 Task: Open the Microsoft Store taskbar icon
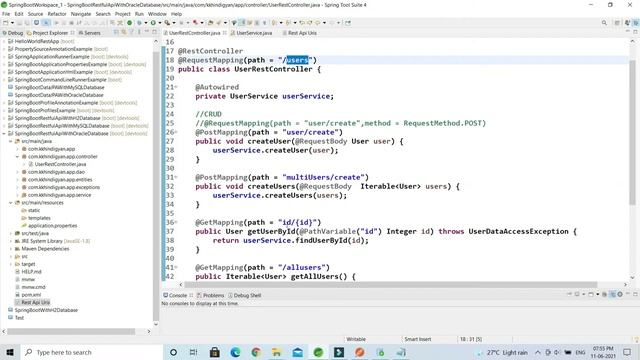pos(215,352)
